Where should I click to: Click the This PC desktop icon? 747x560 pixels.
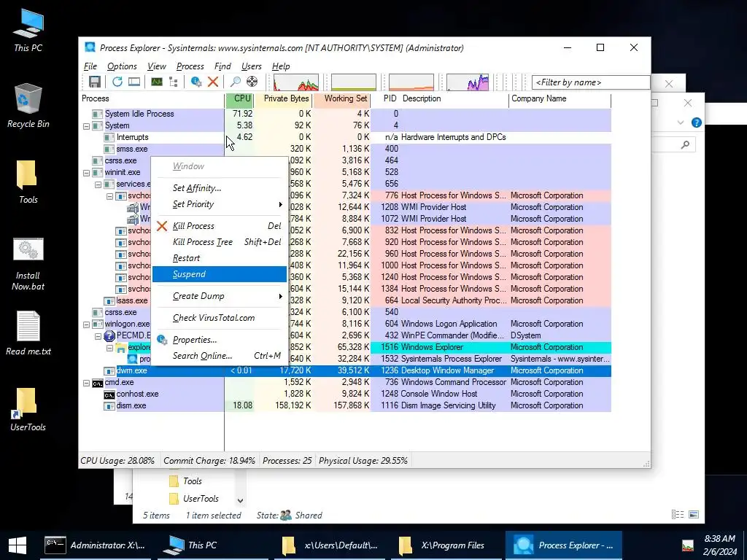click(28, 31)
